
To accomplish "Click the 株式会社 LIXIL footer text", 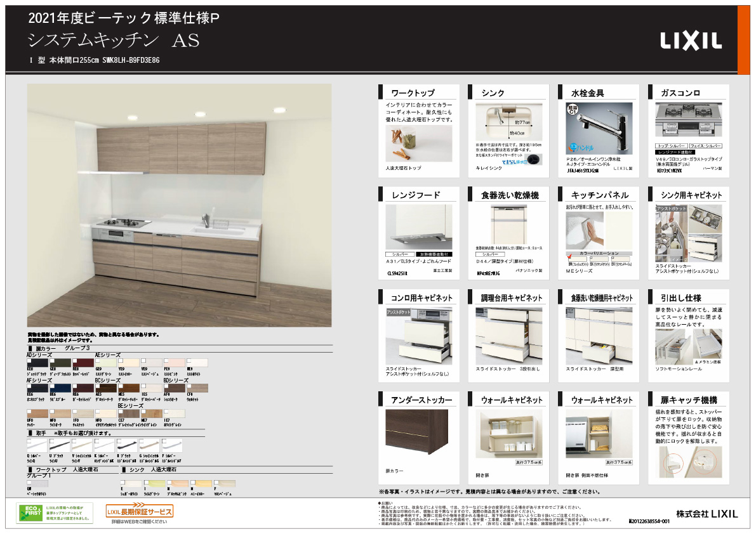I will 707,514.
